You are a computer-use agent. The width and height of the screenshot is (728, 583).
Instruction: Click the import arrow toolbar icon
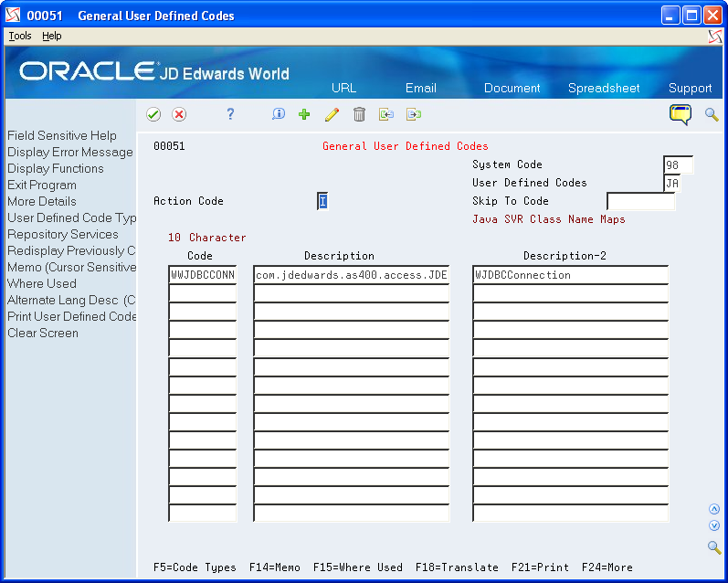tap(386, 114)
